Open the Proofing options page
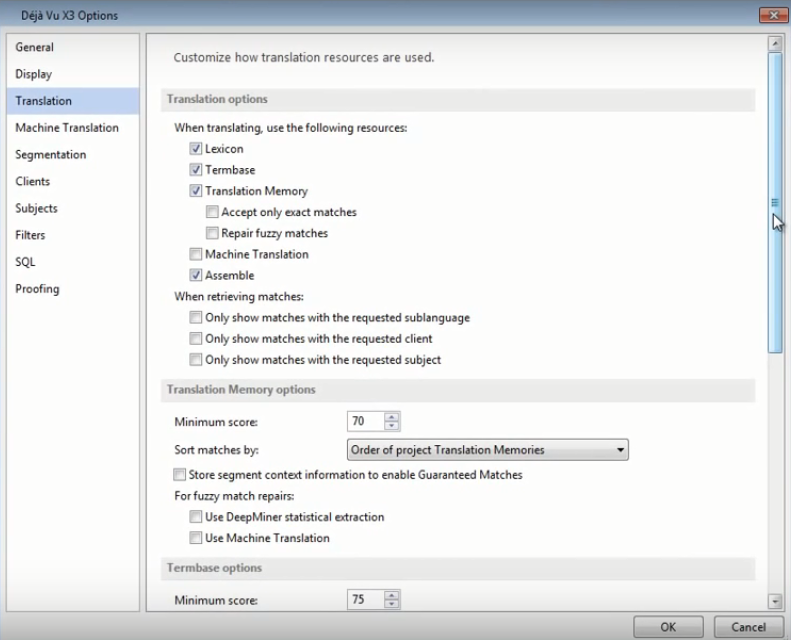 click(x=73, y=288)
